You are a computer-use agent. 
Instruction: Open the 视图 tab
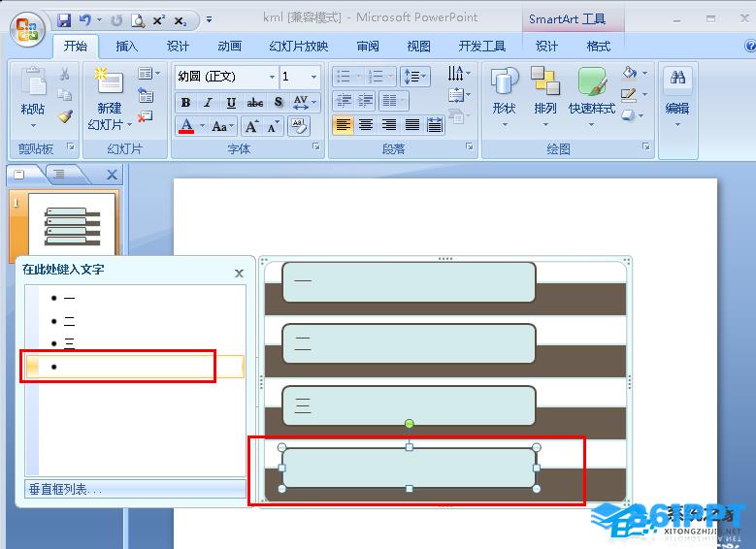pos(418,47)
